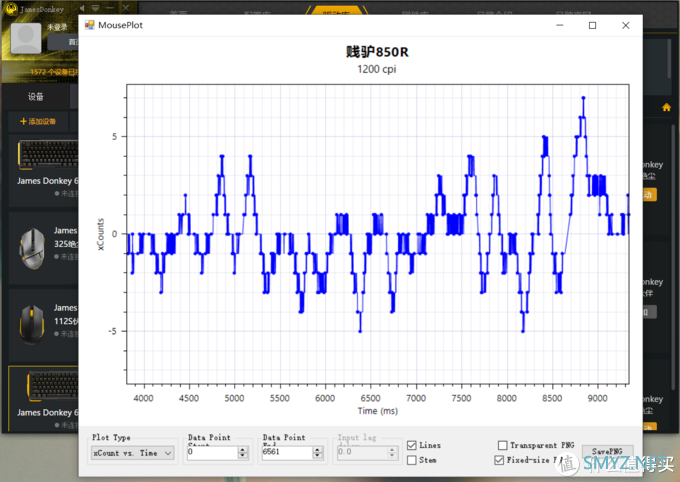Toggle the Lines checkbox
This screenshot has height=482, width=680.
pos(412,446)
